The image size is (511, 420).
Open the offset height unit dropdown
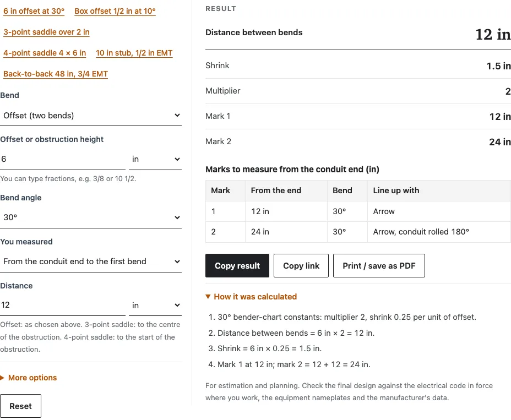point(155,159)
